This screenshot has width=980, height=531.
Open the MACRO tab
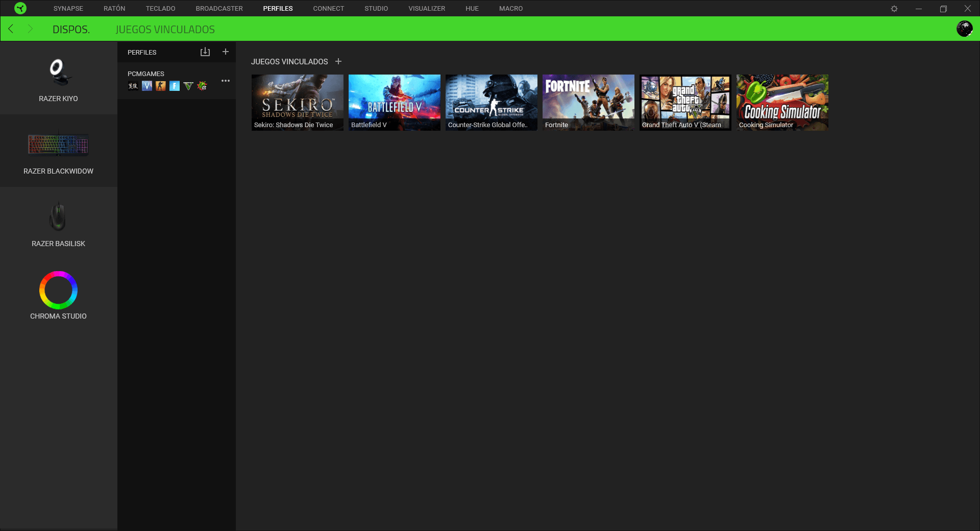[511, 9]
